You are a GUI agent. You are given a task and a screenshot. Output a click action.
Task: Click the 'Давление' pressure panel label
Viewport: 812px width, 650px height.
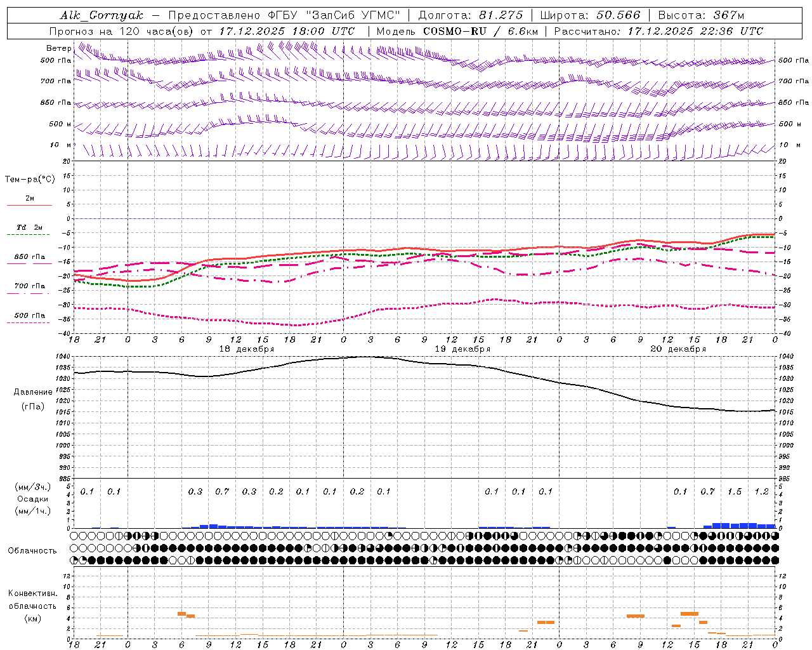point(33,392)
